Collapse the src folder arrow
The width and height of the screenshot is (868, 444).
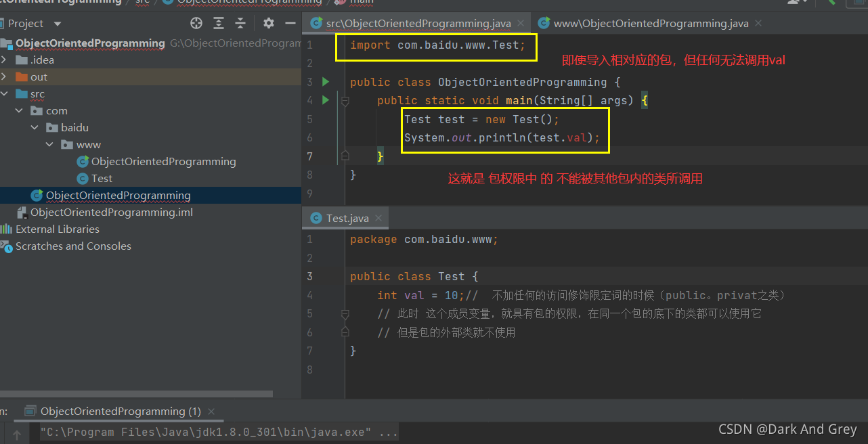click(x=4, y=94)
